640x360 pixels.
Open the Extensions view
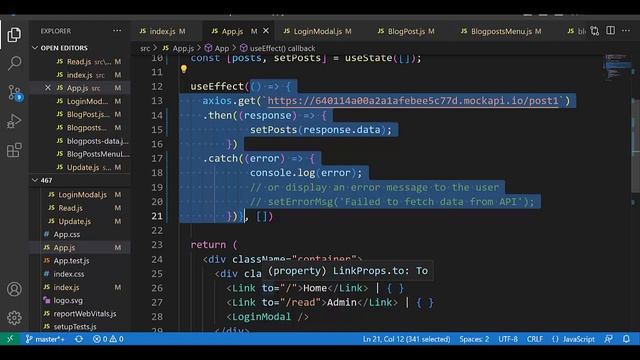[14, 150]
